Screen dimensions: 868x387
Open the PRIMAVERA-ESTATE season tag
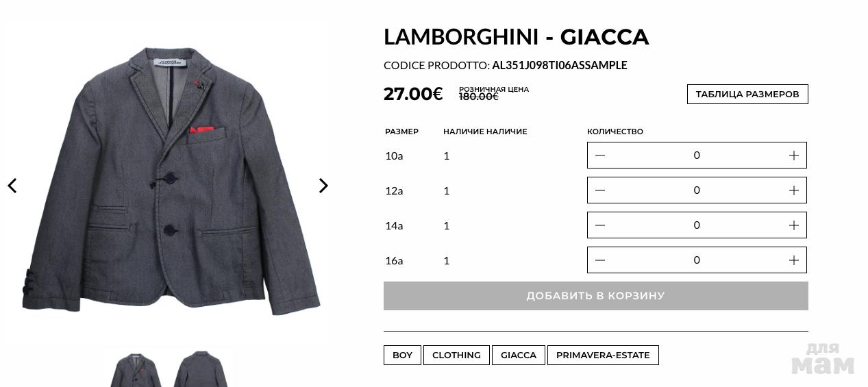point(603,355)
